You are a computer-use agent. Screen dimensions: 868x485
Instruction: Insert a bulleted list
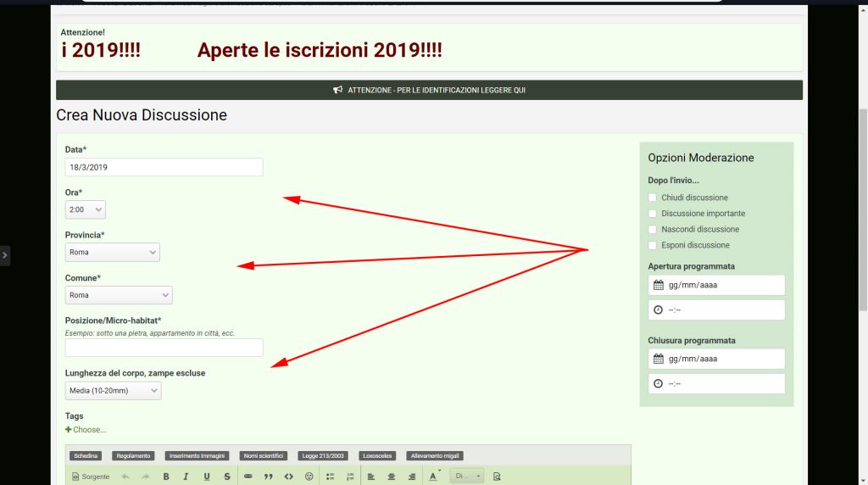(331, 477)
